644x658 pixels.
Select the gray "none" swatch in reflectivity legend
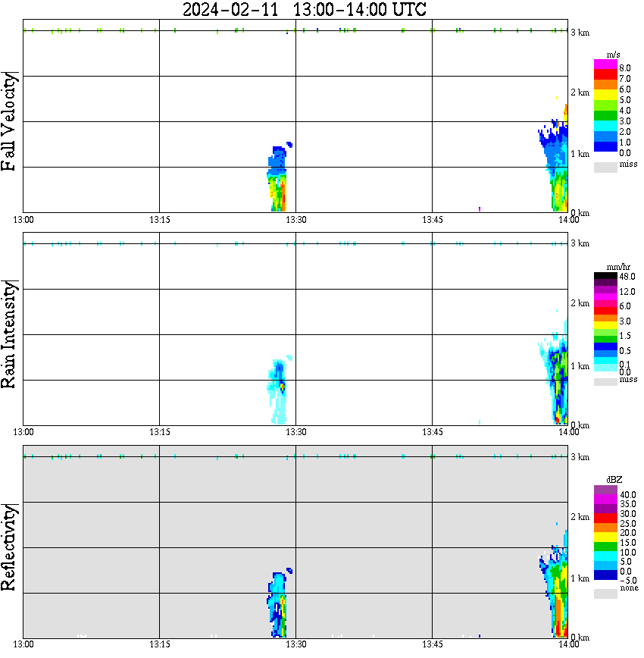605,594
